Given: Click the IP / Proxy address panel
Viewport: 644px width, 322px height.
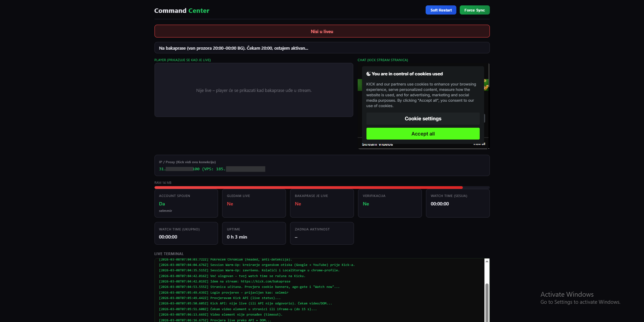Looking at the screenshot, I should 322,165.
